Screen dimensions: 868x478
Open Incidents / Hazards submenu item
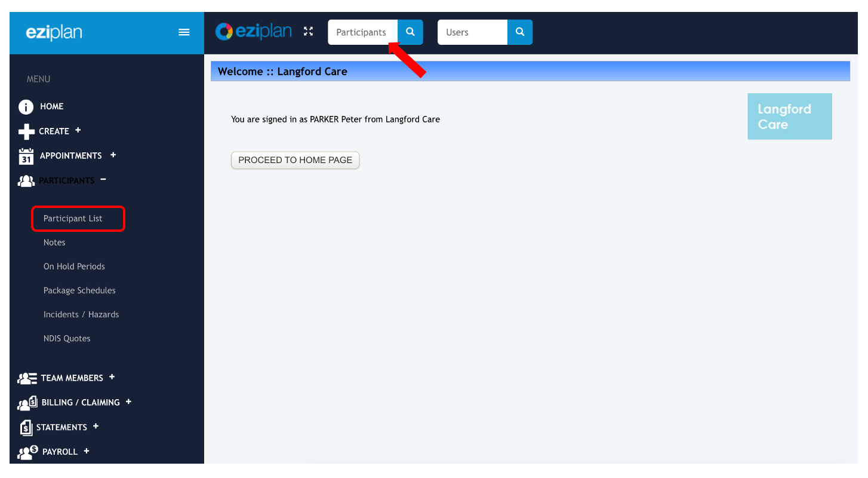coord(81,314)
